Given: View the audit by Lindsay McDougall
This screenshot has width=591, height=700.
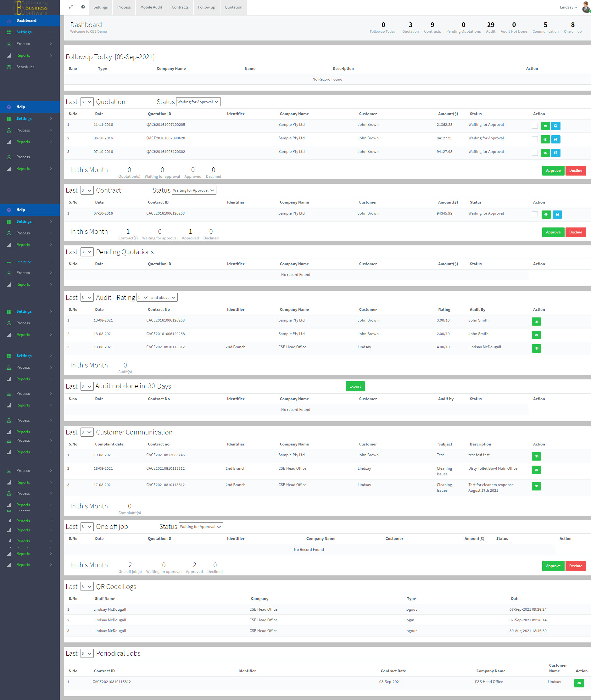Looking at the screenshot, I should click(x=536, y=348).
